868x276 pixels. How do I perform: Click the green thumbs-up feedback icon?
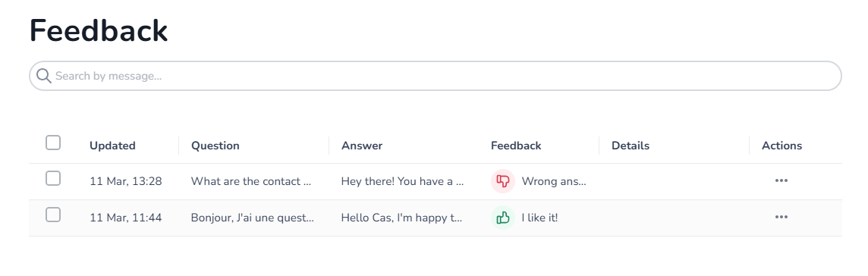tap(502, 218)
